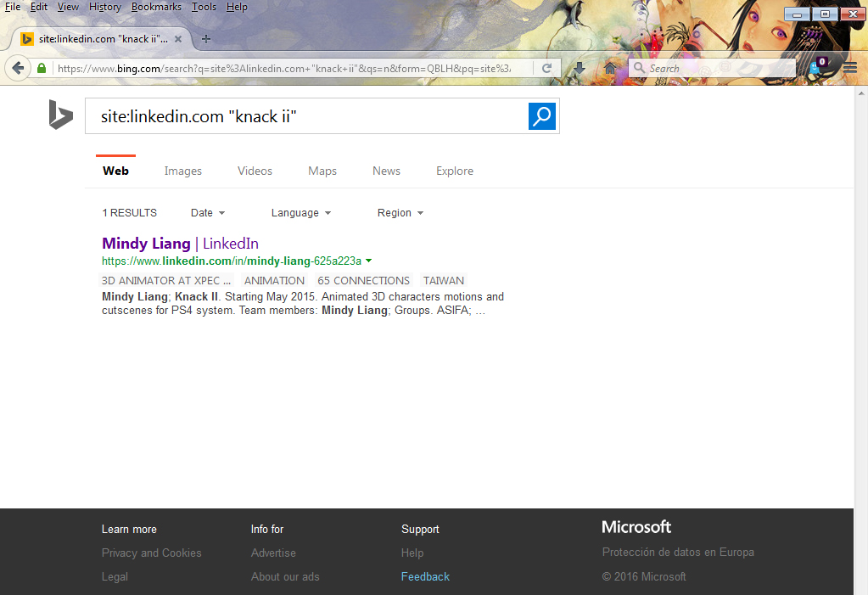Open a new tab with plus button
Screen dimensions: 868x595
click(206, 39)
